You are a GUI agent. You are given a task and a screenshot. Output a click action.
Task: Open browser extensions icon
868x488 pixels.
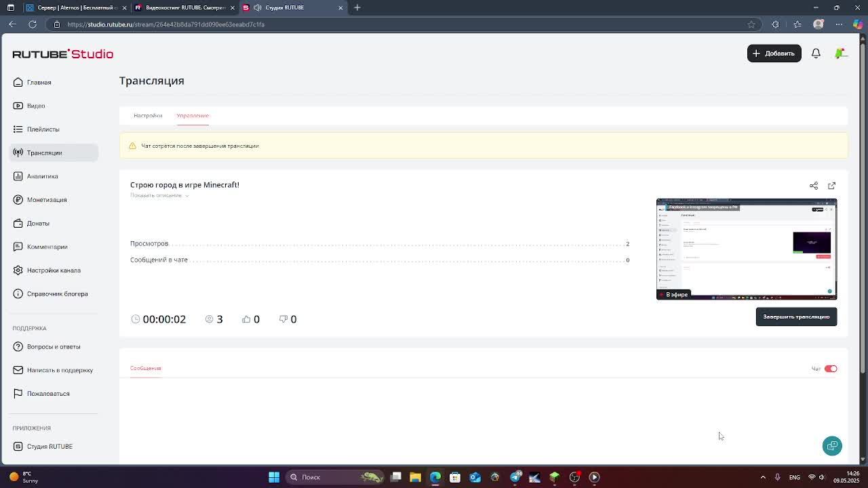tap(776, 24)
